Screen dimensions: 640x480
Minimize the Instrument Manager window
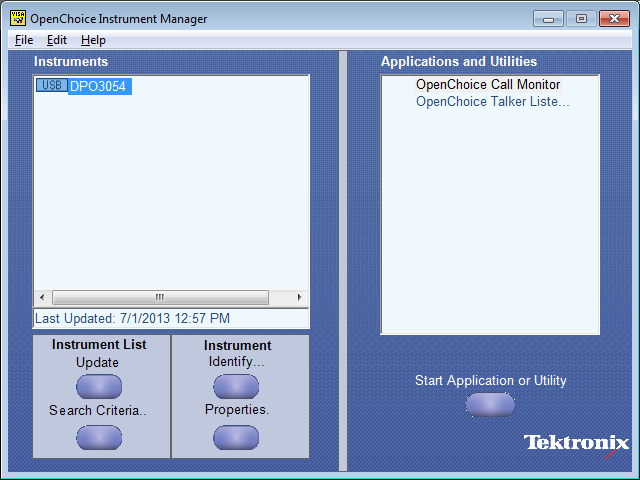point(548,18)
